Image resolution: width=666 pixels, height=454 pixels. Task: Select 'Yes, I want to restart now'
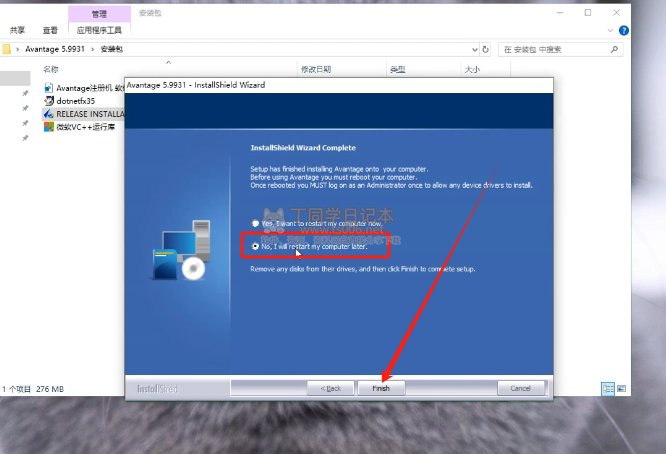[x=256, y=223]
